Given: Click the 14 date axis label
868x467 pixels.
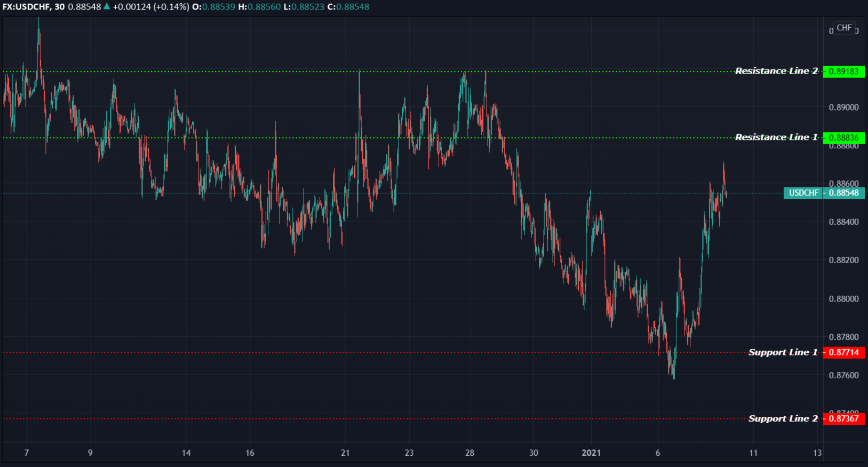Looking at the screenshot, I should 186,453.
